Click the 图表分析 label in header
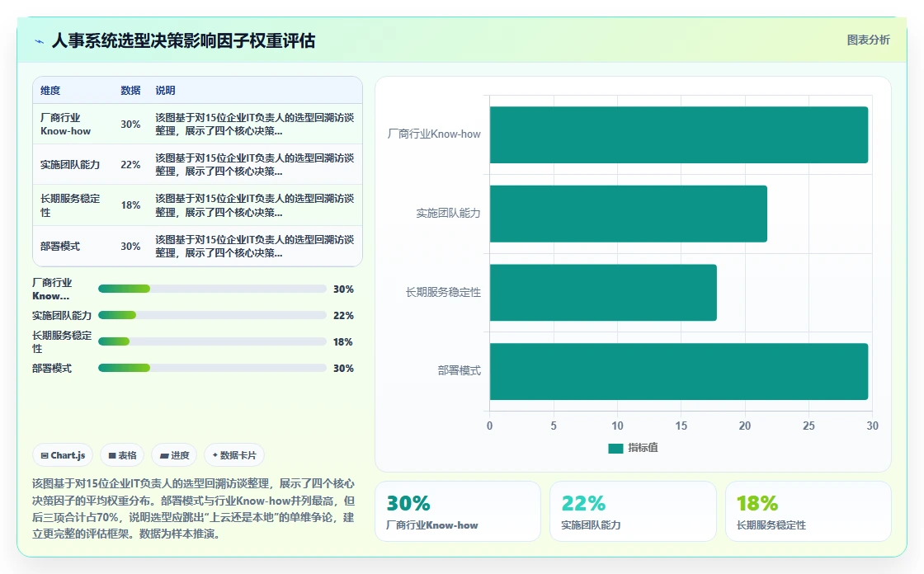 pyautogui.click(x=868, y=40)
